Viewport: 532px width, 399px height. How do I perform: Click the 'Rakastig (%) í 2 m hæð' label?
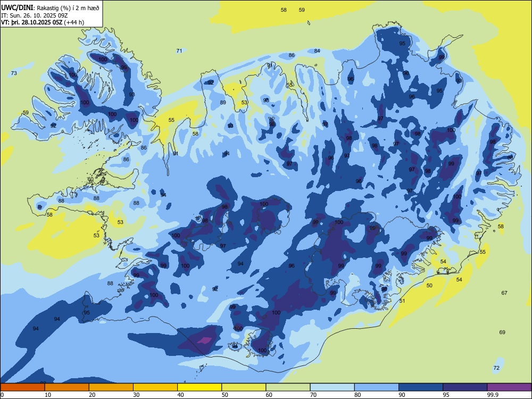coord(68,8)
